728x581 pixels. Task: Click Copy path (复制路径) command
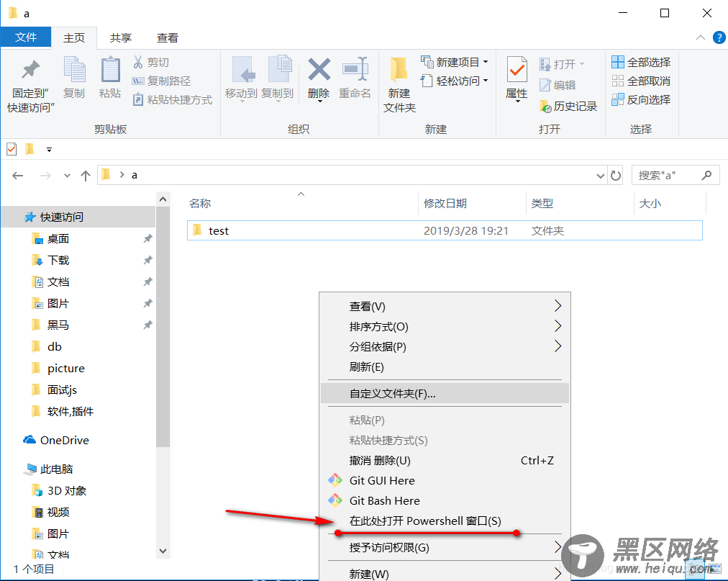[x=161, y=81]
